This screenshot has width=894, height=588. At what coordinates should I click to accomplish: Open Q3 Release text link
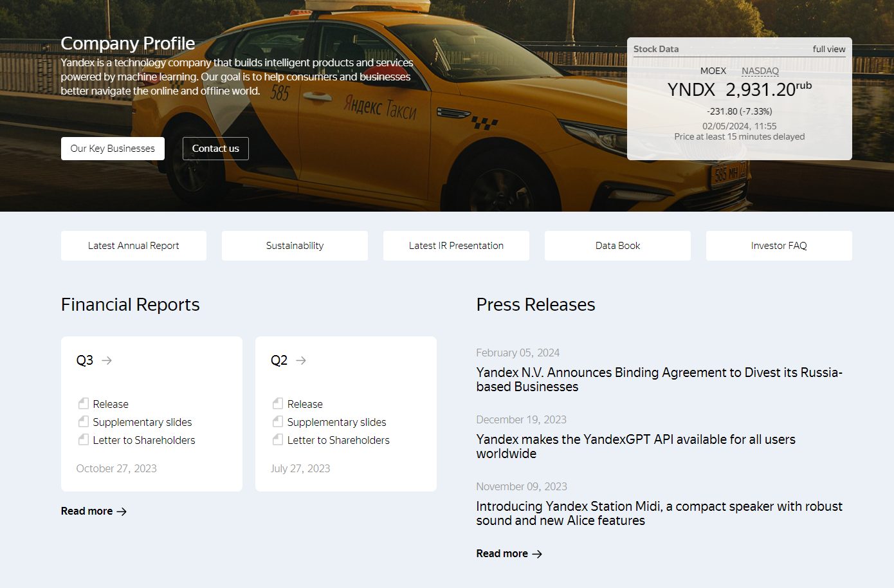111,404
